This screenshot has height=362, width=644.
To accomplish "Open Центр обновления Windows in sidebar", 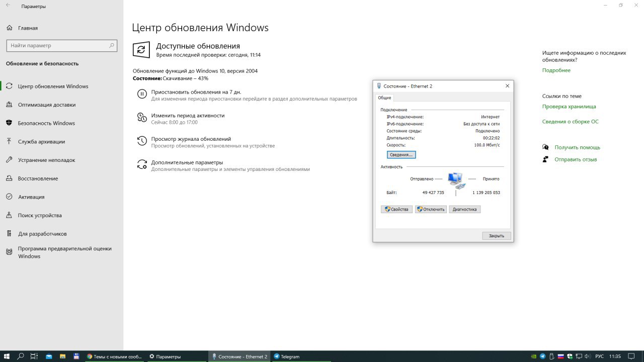I will 53,86.
